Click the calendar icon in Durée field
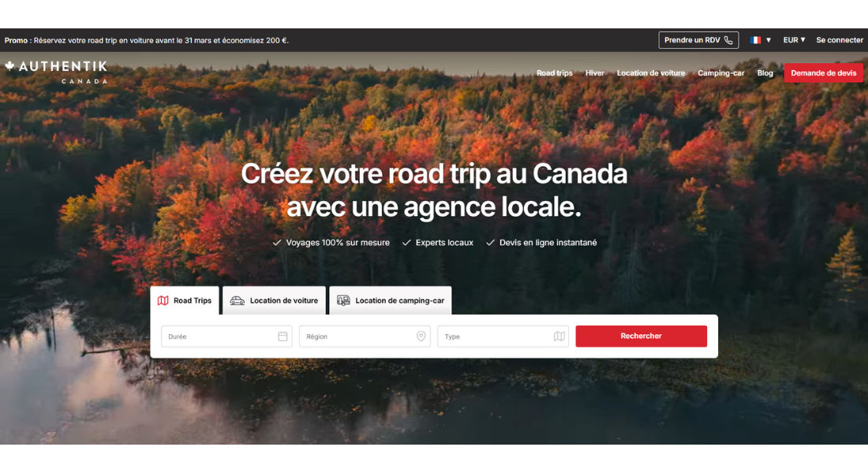The image size is (868, 473). tap(282, 337)
